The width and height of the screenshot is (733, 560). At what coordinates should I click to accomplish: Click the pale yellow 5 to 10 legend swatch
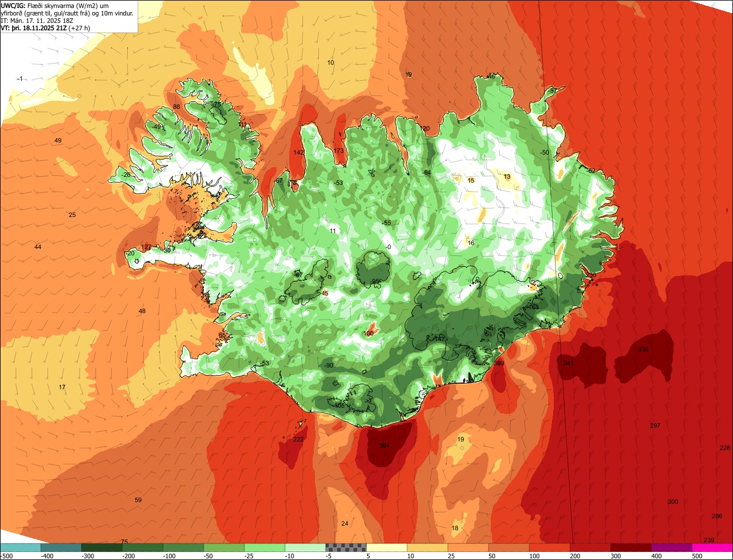387,547
